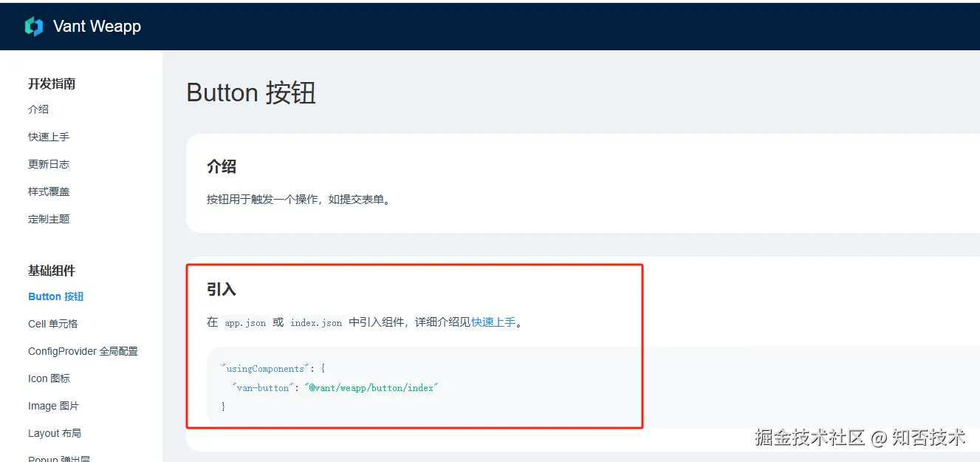Click the Button 按钮 page heading
This screenshot has height=462, width=980.
[251, 93]
